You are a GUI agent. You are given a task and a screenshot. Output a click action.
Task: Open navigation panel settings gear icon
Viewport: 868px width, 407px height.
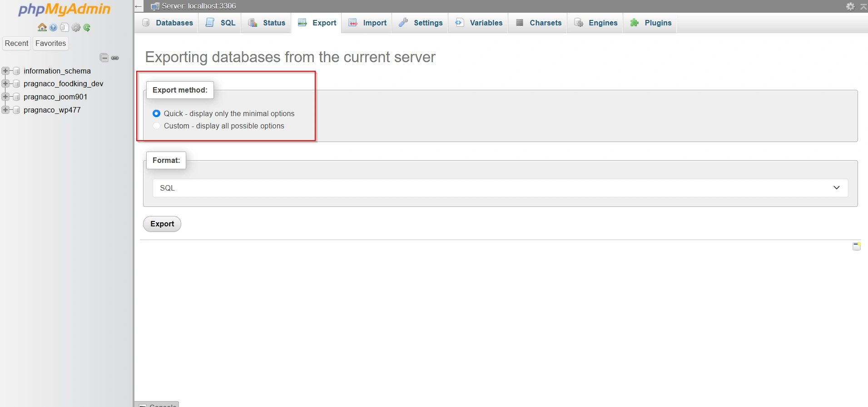pos(76,28)
